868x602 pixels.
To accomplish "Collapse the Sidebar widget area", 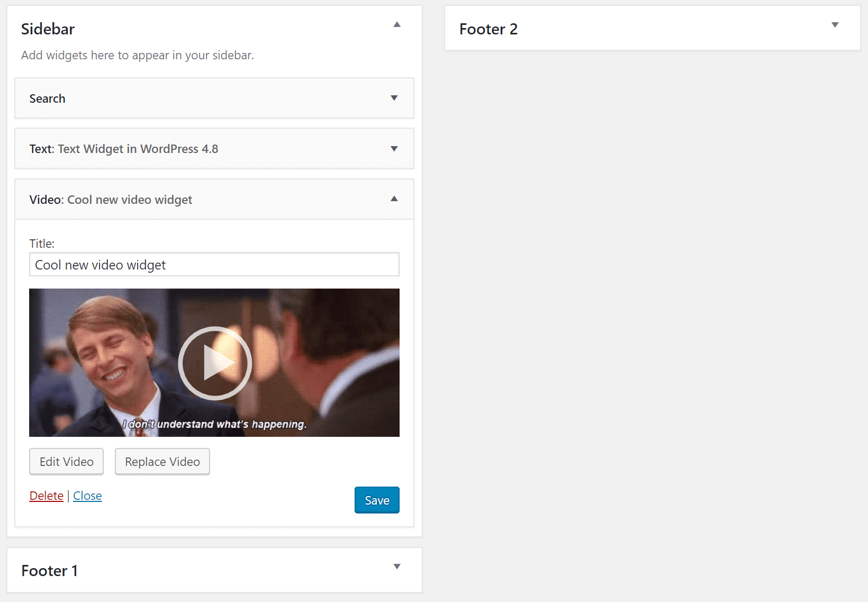I will coord(396,24).
